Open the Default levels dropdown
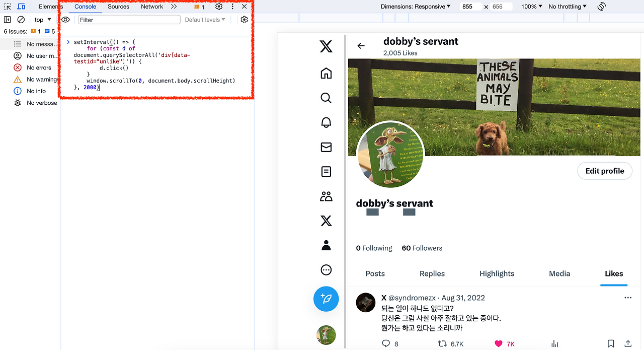The image size is (644, 350). 203,19
